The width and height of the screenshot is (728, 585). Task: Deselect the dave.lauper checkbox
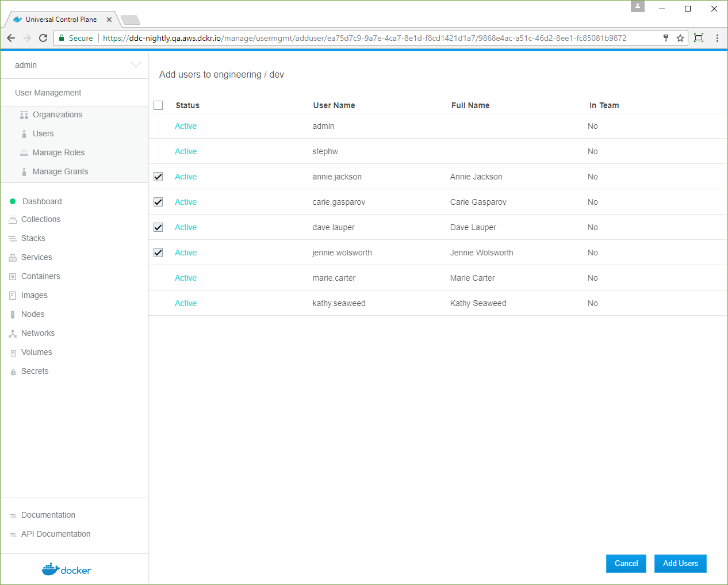click(158, 227)
